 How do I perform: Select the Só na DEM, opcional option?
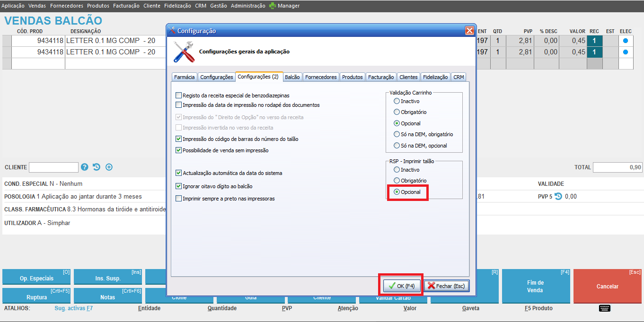click(x=397, y=146)
